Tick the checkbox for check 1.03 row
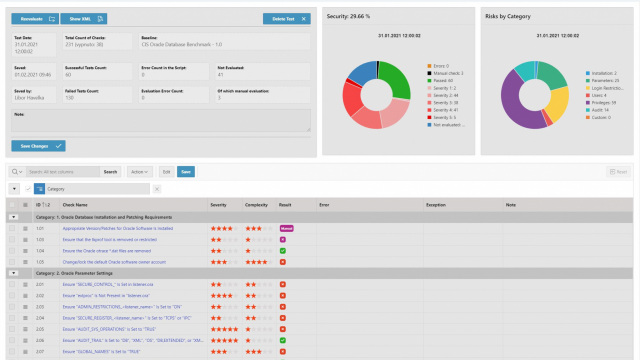This screenshot has width=640, height=360. click(12, 240)
